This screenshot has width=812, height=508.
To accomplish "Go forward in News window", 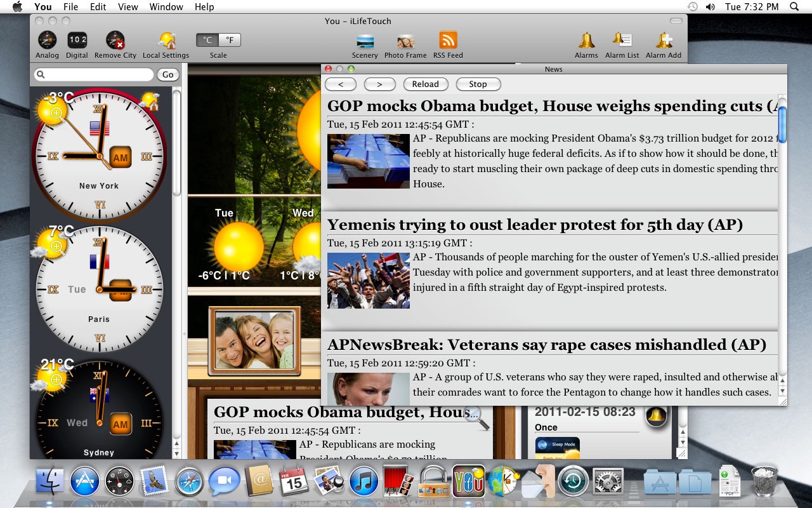I will coord(380,84).
